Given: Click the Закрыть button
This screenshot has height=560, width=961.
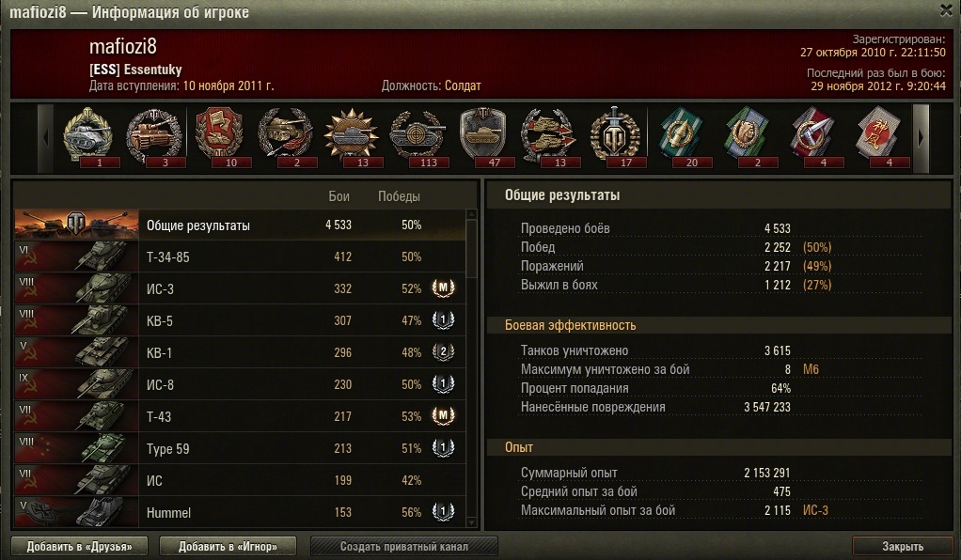Looking at the screenshot, I should pyautogui.click(x=902, y=546).
